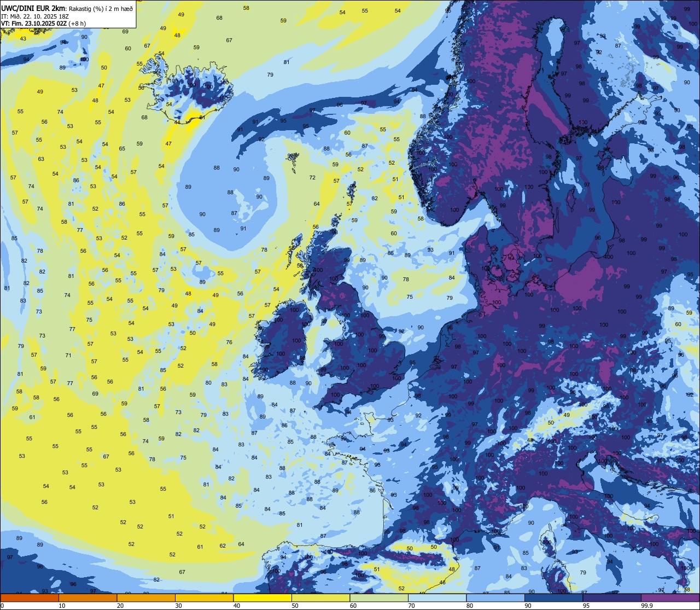This screenshot has width=700, height=610.
Task: Click the legend label '40'
Action: [x=237, y=606]
